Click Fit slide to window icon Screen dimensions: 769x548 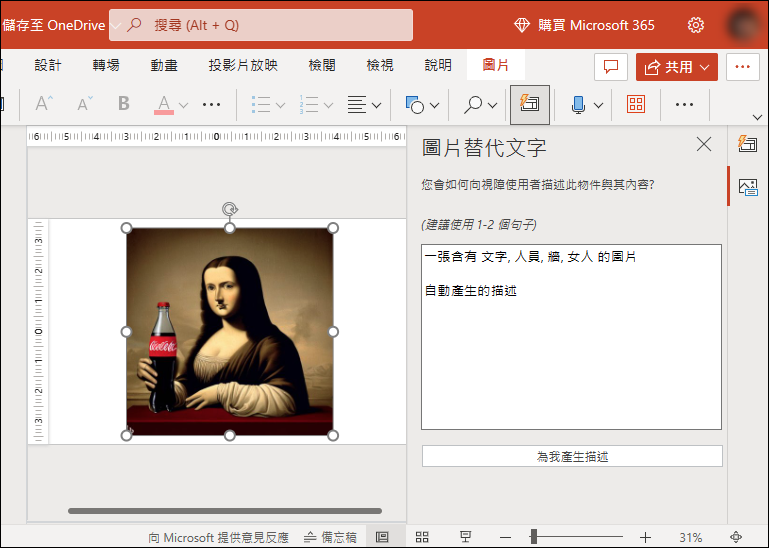pyautogui.click(x=736, y=537)
